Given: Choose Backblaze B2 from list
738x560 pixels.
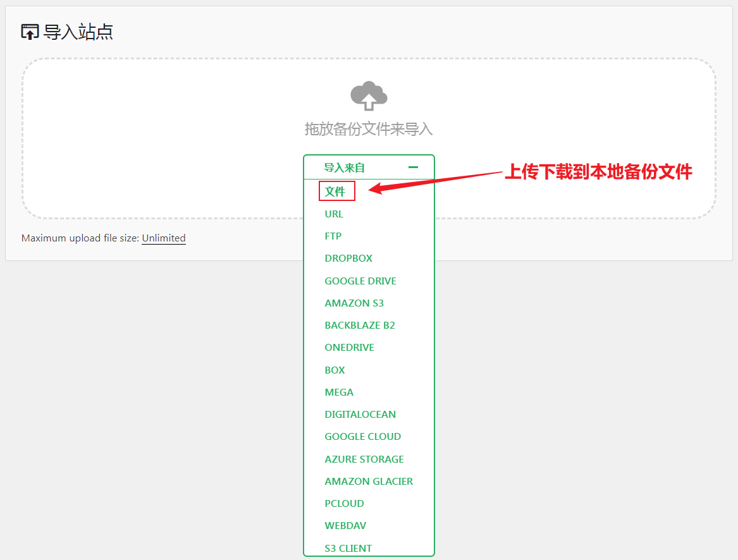Looking at the screenshot, I should [x=360, y=325].
